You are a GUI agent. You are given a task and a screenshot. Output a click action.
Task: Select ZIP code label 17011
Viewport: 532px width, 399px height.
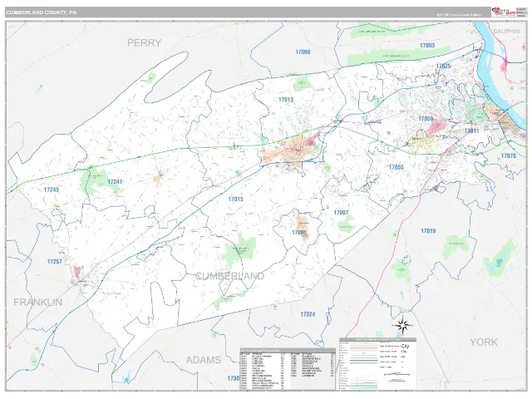click(x=471, y=131)
